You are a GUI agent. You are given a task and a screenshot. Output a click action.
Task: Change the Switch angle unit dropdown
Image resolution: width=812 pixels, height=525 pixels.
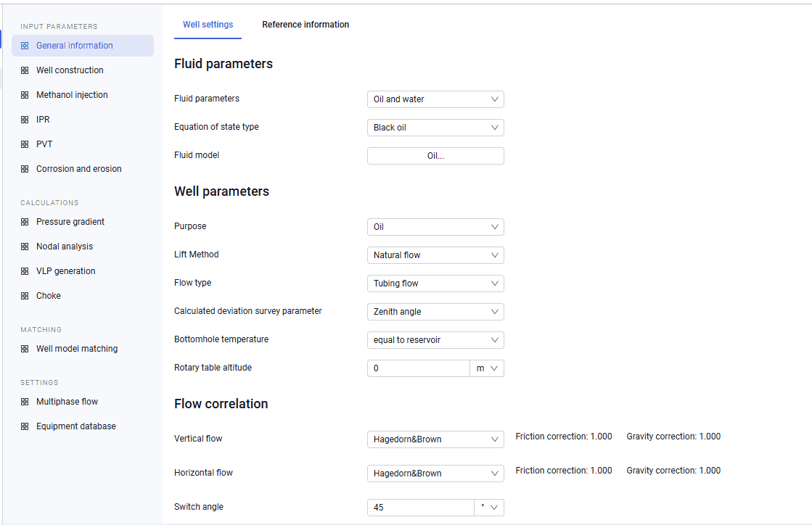(489, 508)
